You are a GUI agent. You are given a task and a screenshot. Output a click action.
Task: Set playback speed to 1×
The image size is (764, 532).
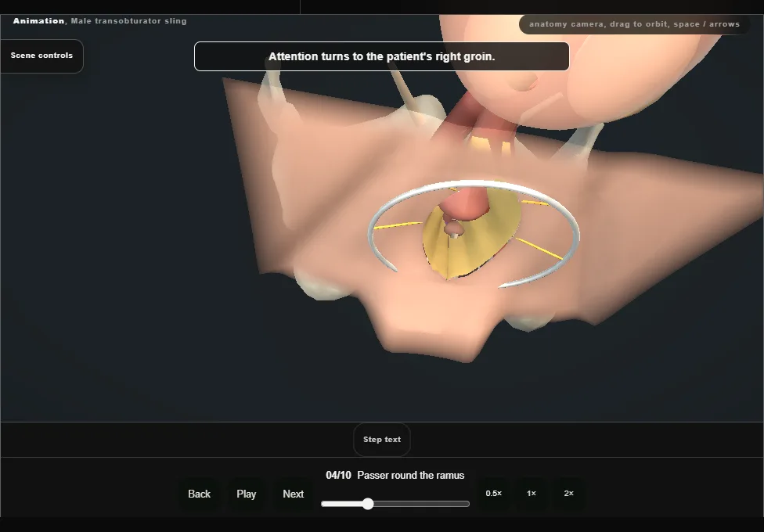(532, 494)
